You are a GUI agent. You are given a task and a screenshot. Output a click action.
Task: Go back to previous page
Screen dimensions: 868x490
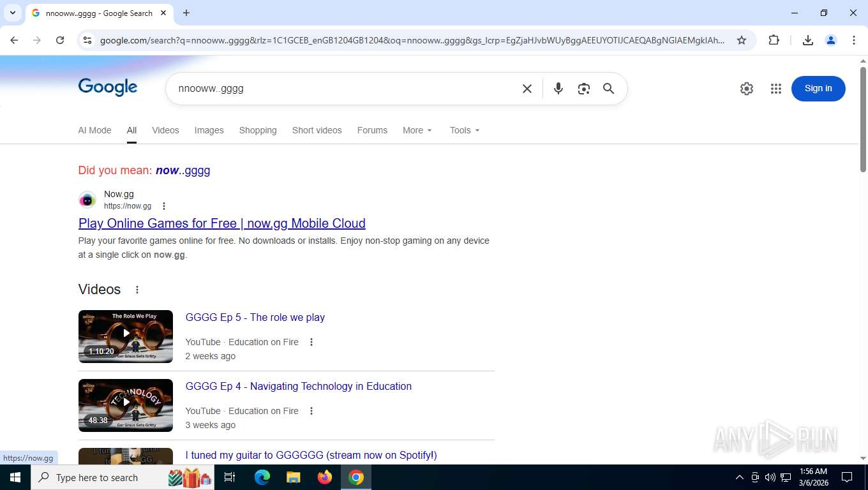(x=14, y=40)
